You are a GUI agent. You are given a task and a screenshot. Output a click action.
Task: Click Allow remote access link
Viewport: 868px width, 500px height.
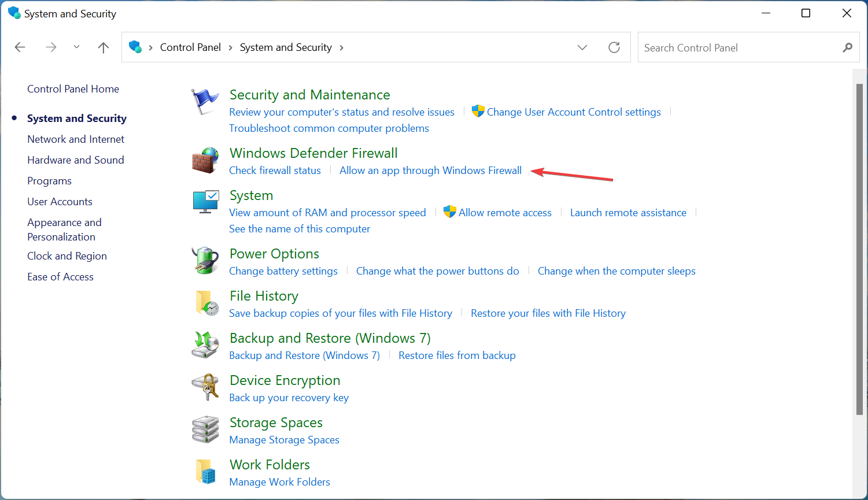pos(505,213)
